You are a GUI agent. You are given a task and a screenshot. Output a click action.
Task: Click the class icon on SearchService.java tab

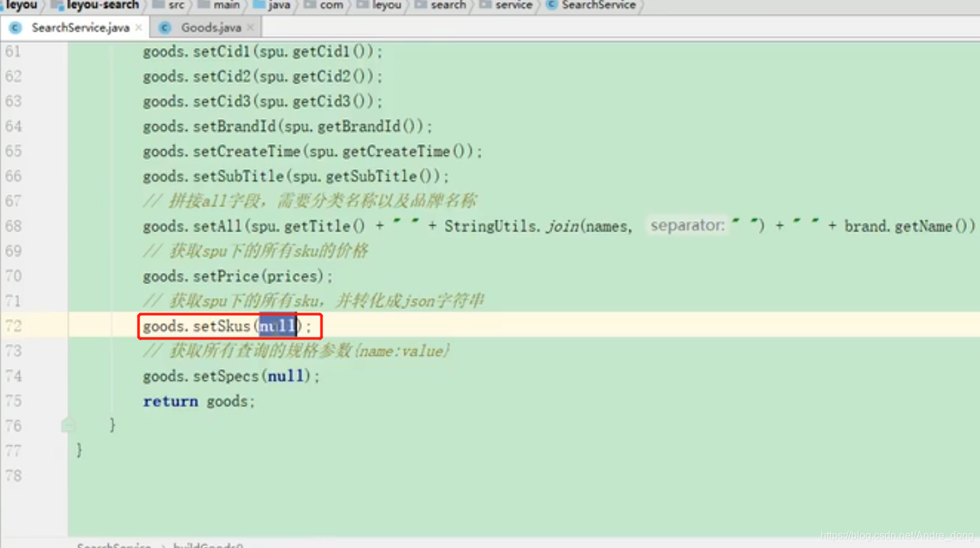16,28
